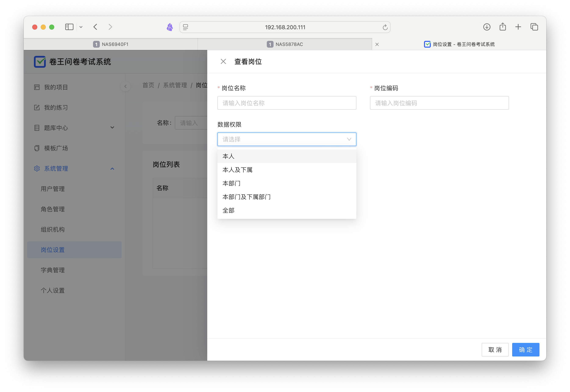Switch to the NAS6940F1 tab
Screen dimensions: 570x392
(x=111, y=44)
